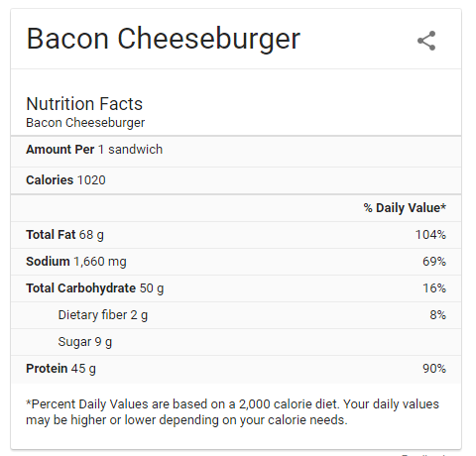This screenshot has width=476, height=456.
Task: Click the Total Fat 68 g label
Action: (64, 235)
